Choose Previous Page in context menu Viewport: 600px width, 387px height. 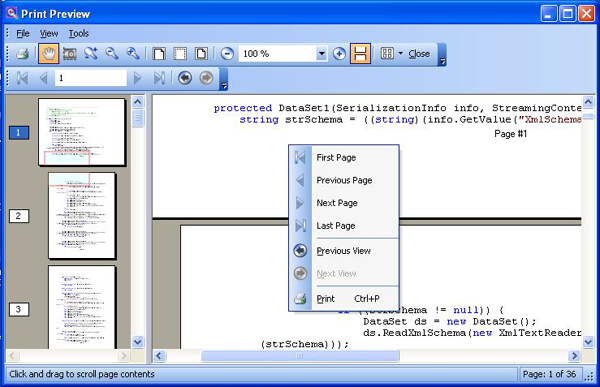(x=344, y=180)
